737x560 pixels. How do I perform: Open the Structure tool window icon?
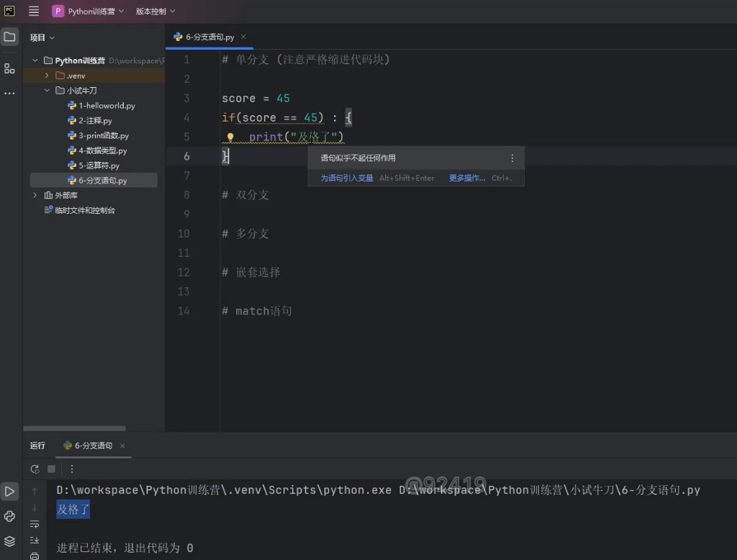click(x=9, y=68)
